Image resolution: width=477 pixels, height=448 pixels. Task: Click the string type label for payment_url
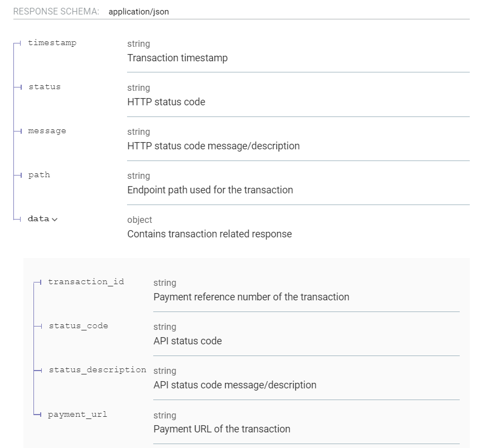[x=164, y=415]
